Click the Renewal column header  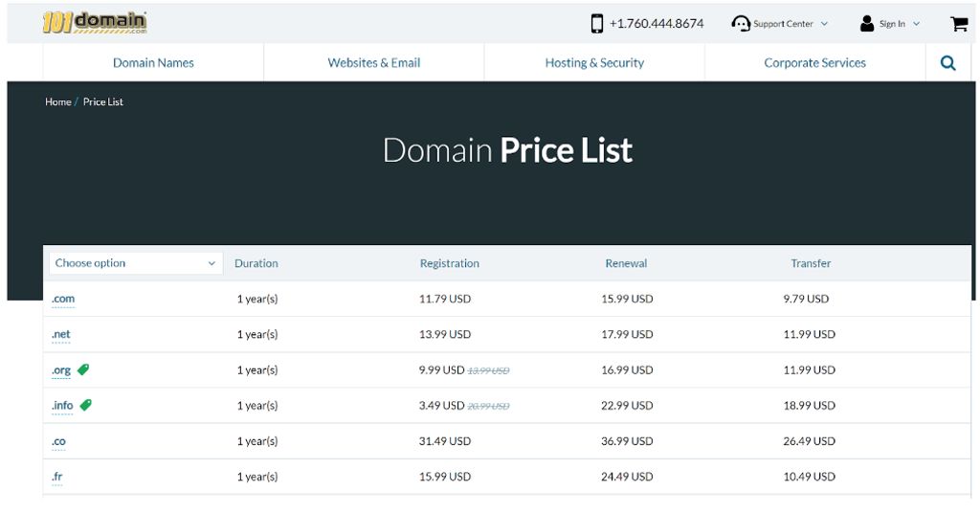[x=626, y=263]
